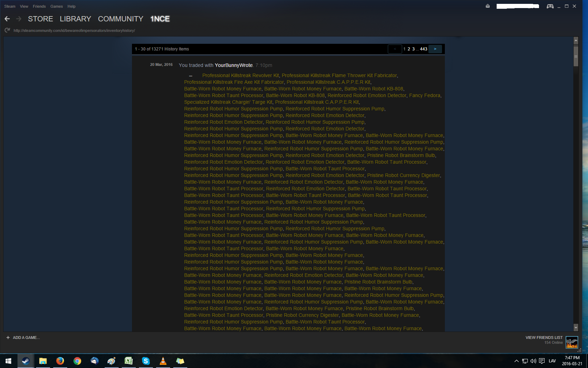Collapse the trade items minus toggle

(190, 76)
